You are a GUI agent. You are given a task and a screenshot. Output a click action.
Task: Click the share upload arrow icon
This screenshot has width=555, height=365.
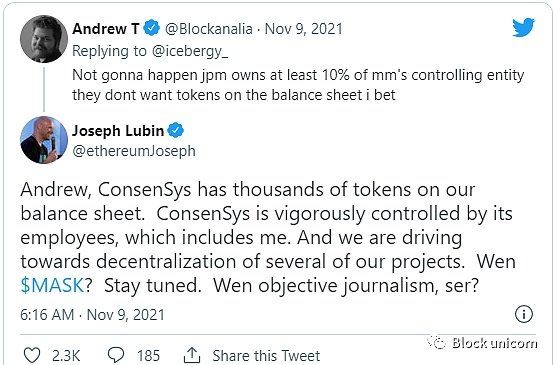(x=192, y=355)
